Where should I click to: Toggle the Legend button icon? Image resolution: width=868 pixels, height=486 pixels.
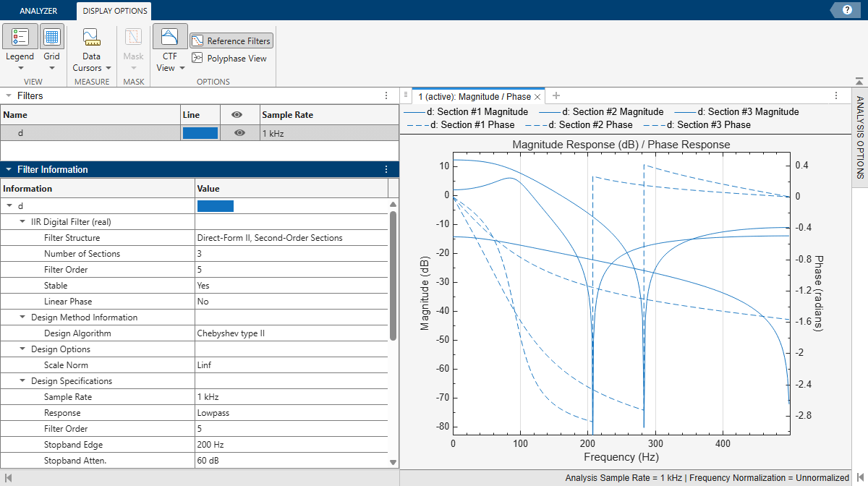[20, 37]
